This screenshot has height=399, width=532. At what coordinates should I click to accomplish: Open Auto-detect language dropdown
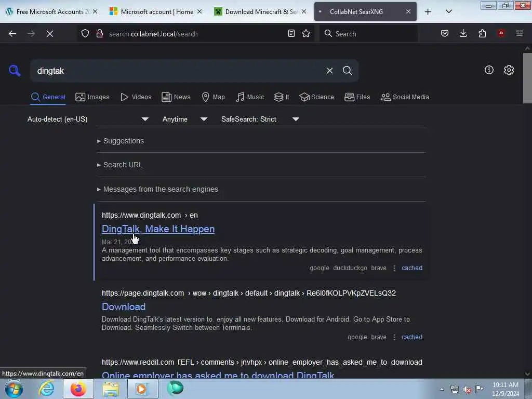[88, 119]
